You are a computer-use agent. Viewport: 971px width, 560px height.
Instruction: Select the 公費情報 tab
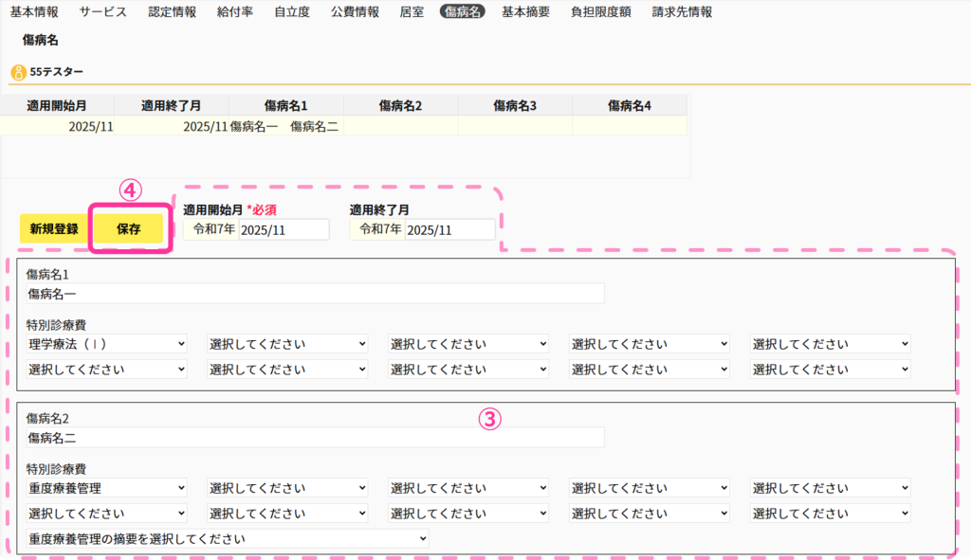(x=355, y=12)
